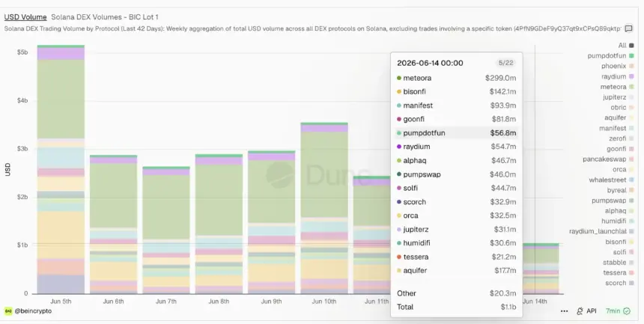
Task: Click the whalestreet legend entry
Action: pos(611,180)
